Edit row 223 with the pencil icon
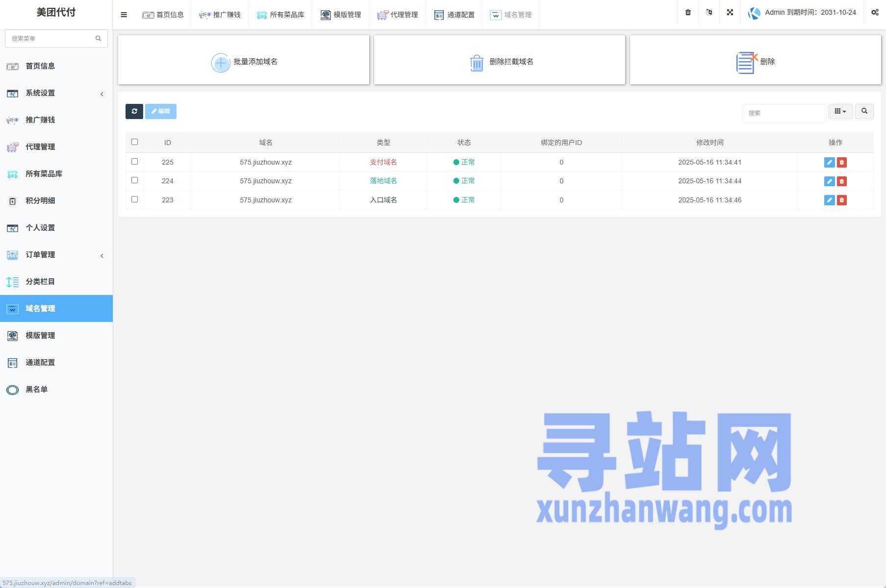 (830, 200)
